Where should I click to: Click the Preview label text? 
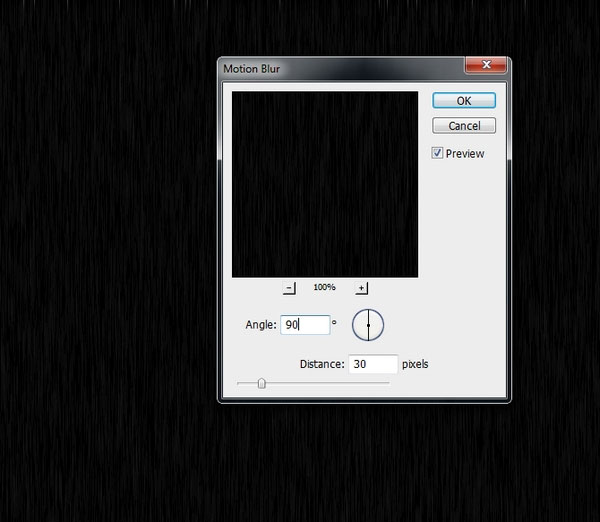pyautogui.click(x=465, y=154)
